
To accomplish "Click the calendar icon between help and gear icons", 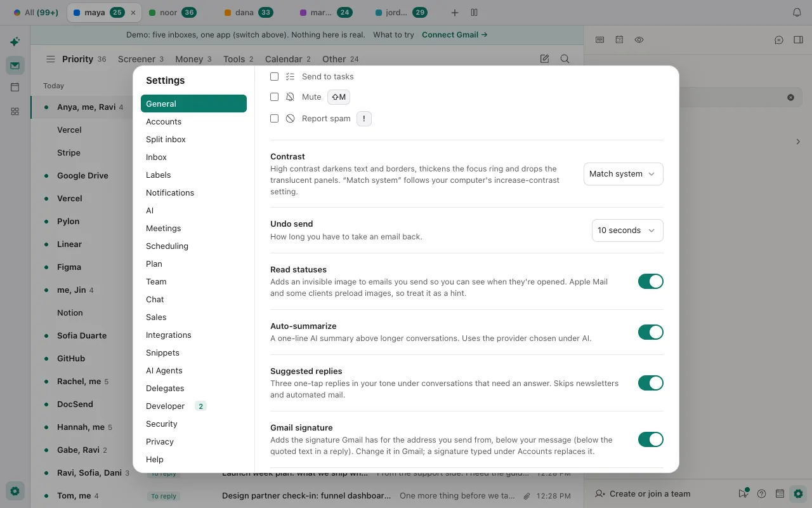I will pos(780,493).
